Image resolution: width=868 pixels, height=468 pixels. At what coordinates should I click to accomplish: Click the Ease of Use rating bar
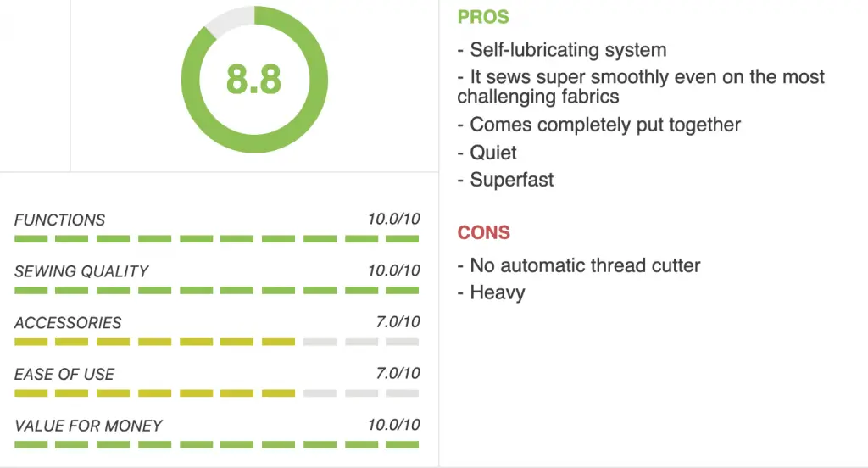coord(216,393)
